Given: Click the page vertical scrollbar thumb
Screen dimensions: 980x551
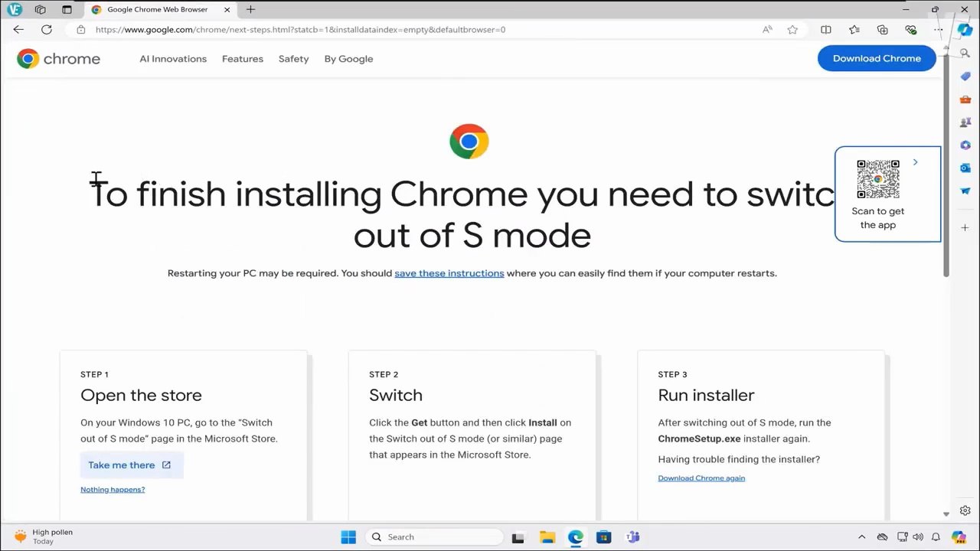Looking at the screenshot, I should click(946, 167).
